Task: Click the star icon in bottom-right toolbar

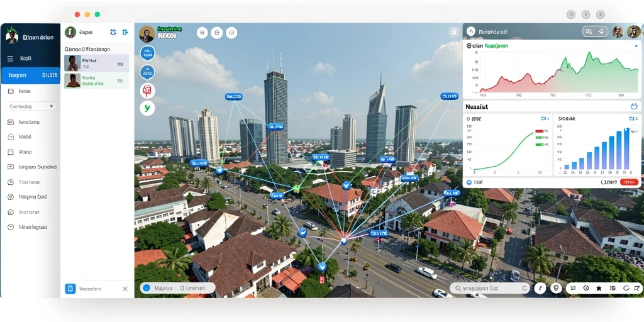Action: (x=599, y=288)
